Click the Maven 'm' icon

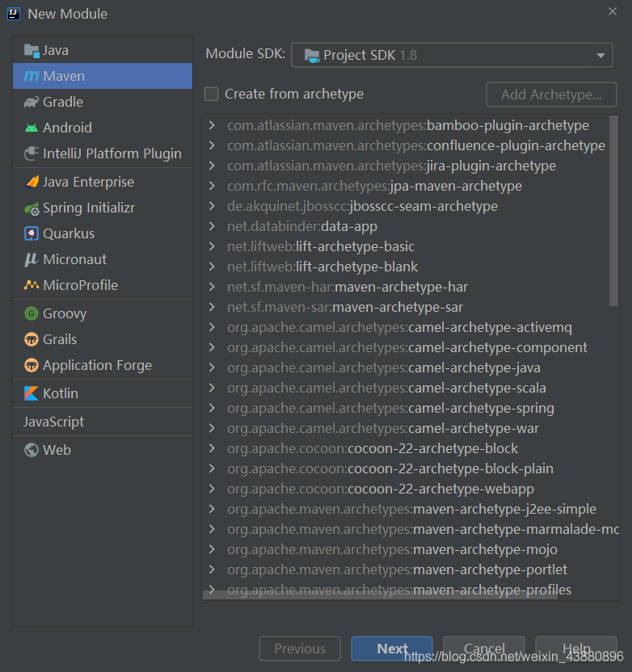tap(32, 76)
